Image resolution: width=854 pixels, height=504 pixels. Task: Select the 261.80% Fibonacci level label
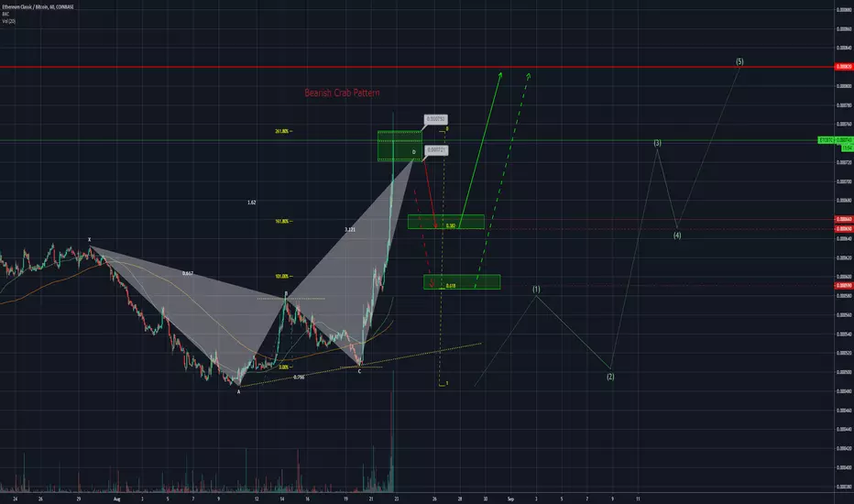(282, 131)
